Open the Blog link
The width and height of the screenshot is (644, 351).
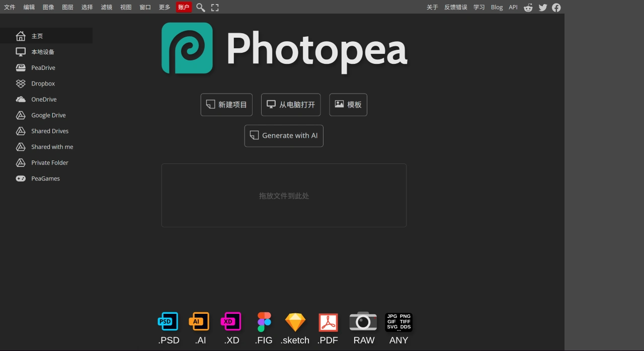(x=497, y=7)
